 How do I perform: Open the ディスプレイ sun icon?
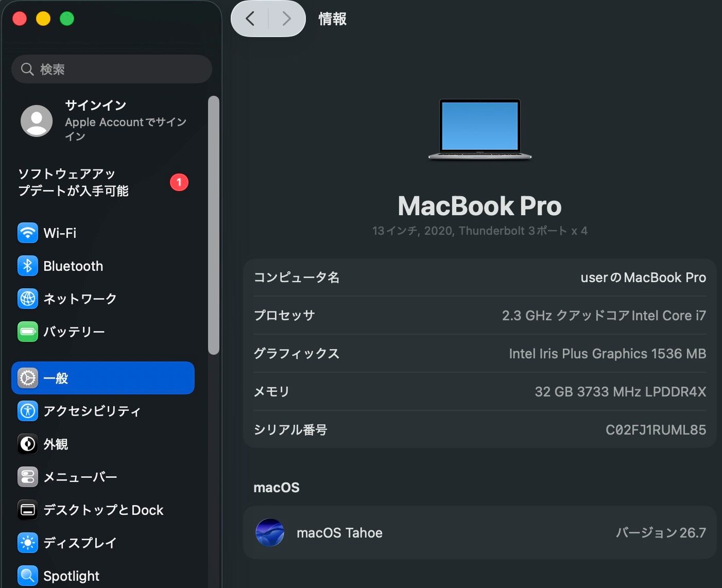(x=28, y=543)
